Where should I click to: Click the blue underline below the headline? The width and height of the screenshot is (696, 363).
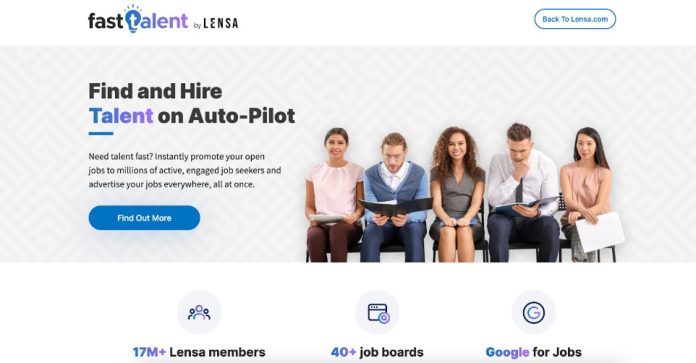click(101, 134)
